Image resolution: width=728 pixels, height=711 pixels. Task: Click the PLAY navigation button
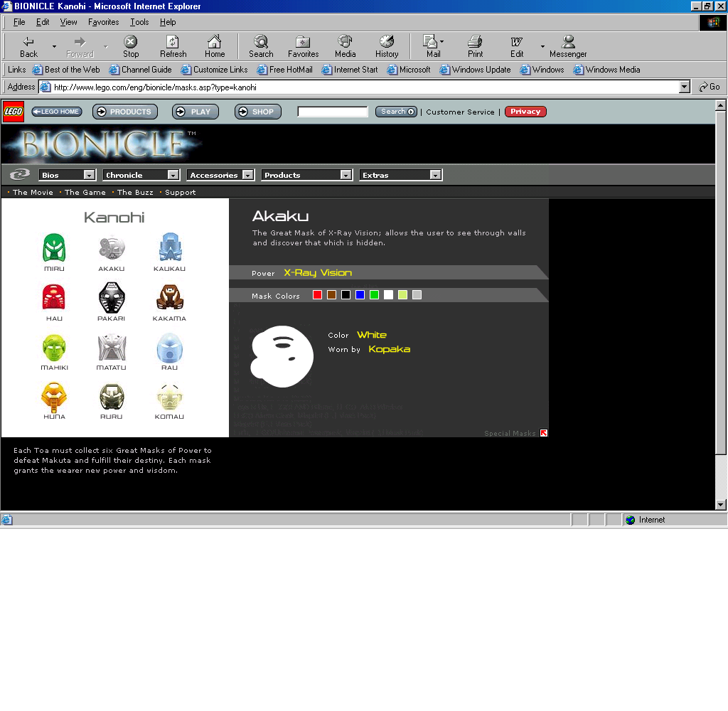(x=195, y=112)
